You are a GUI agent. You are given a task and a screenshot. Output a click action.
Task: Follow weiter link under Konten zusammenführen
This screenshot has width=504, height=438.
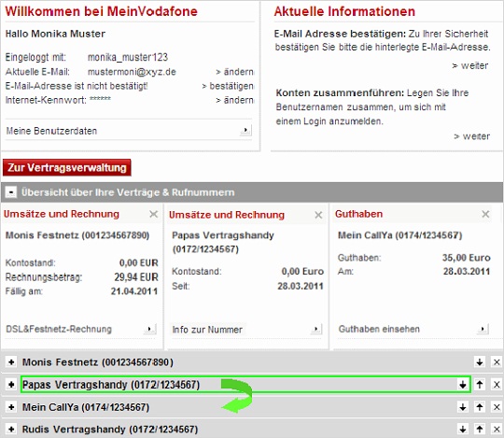(x=471, y=136)
